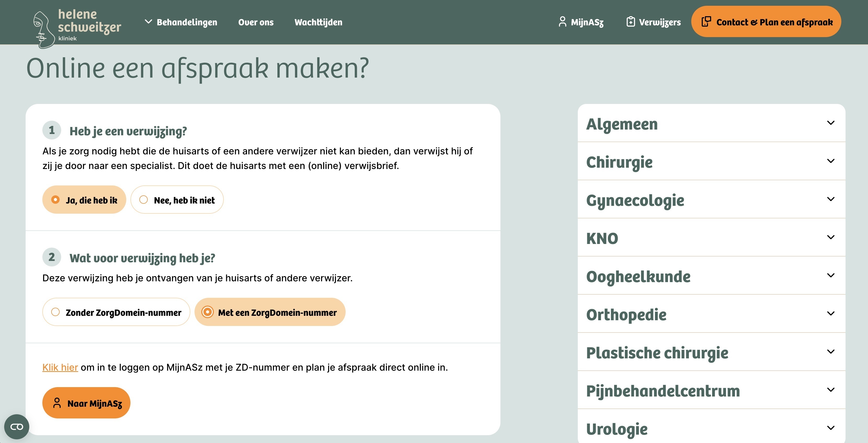Expand the Urologie accordion chevron

[831, 428]
